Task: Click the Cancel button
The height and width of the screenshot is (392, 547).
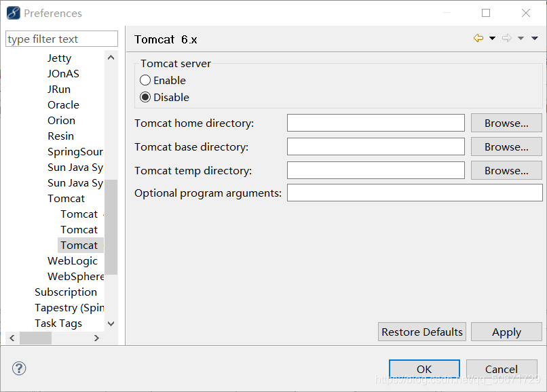Action: [x=502, y=369]
